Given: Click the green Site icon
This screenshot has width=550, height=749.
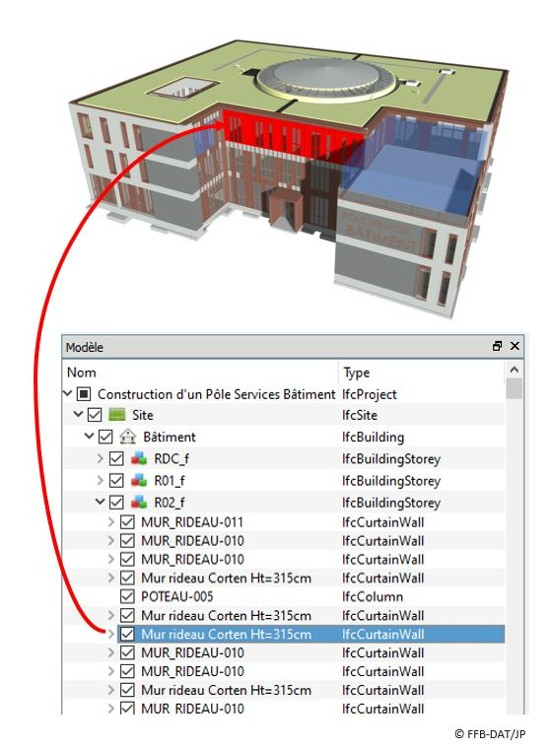Looking at the screenshot, I should [x=117, y=415].
